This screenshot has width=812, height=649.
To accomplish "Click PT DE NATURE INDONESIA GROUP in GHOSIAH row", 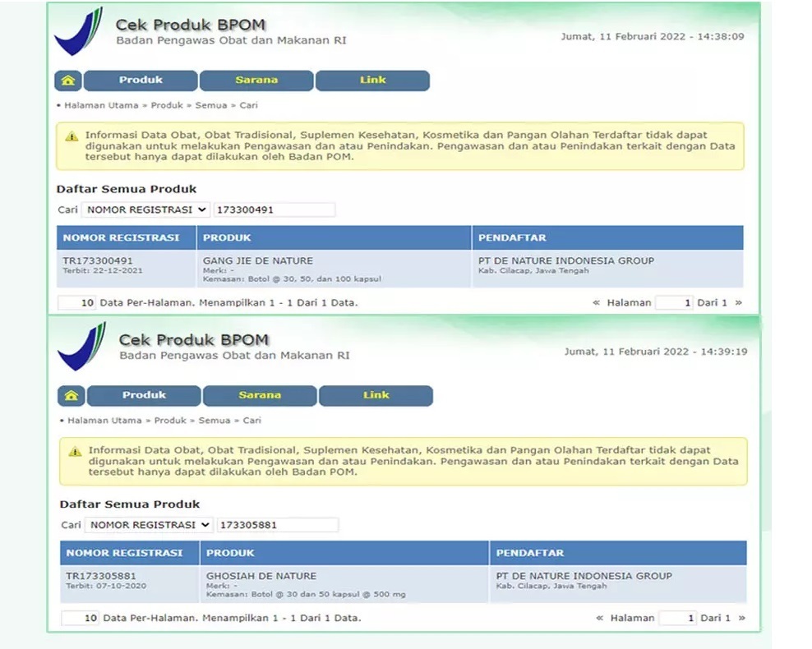I will tap(584, 576).
